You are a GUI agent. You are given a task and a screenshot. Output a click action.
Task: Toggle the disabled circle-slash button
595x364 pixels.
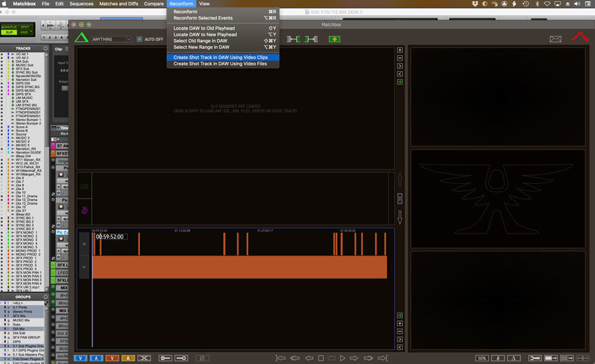[x=202, y=358]
